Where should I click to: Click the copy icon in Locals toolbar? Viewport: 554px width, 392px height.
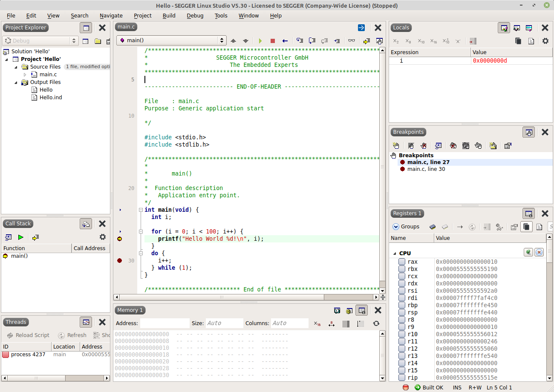(x=518, y=41)
